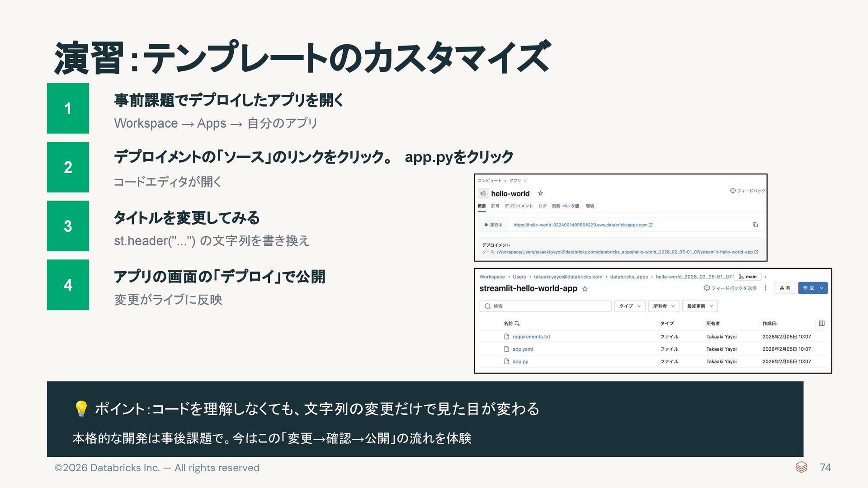This screenshot has width=868, height=488.
Task: Click the column settings icon
Action: 821,324
